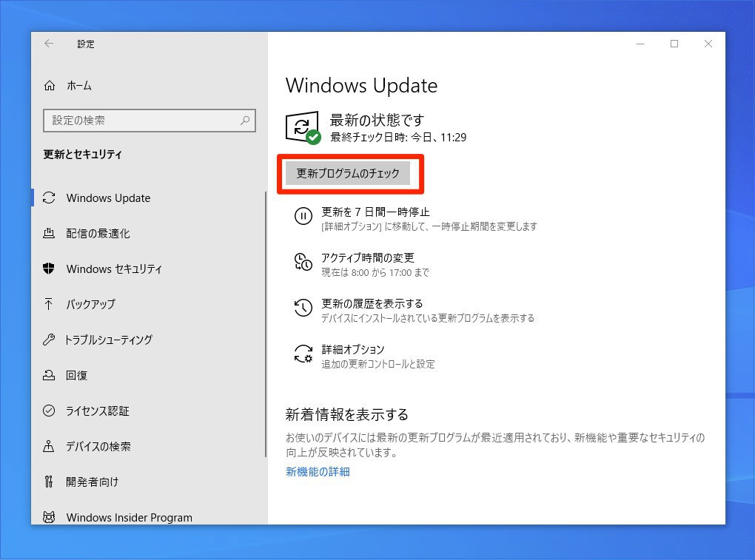Follow the 新機能の詳細 link
This screenshot has width=755, height=560.
318,471
